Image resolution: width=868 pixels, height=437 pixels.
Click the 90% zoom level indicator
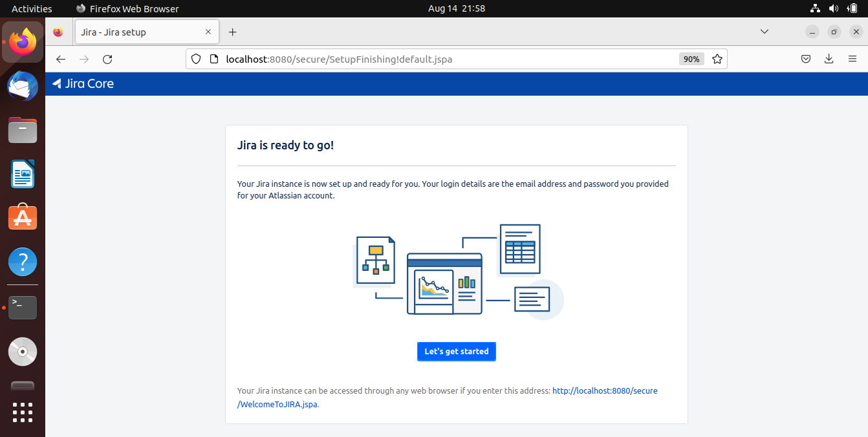coord(691,59)
